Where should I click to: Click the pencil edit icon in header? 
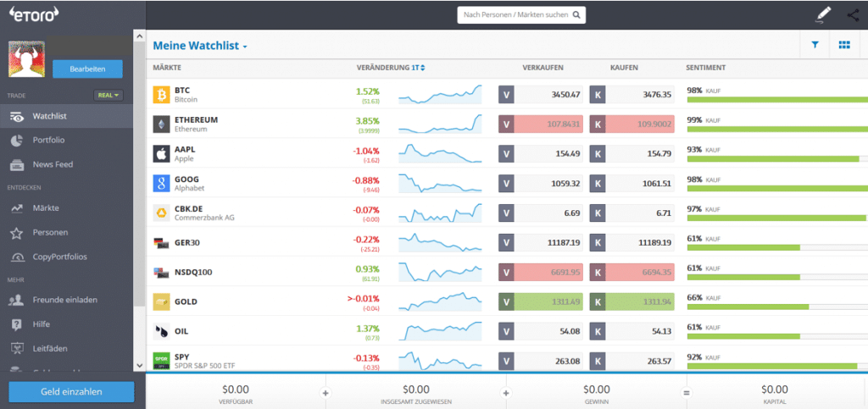823,14
